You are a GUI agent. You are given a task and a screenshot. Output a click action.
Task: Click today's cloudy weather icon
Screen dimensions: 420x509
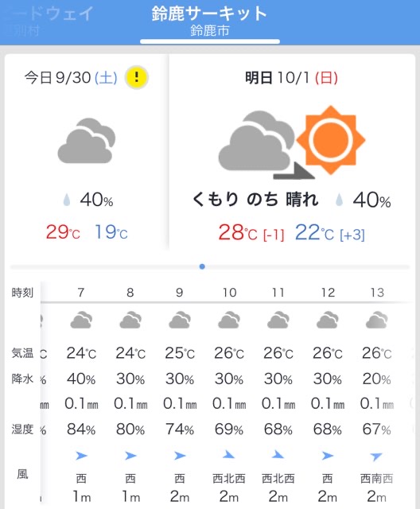click(x=87, y=141)
